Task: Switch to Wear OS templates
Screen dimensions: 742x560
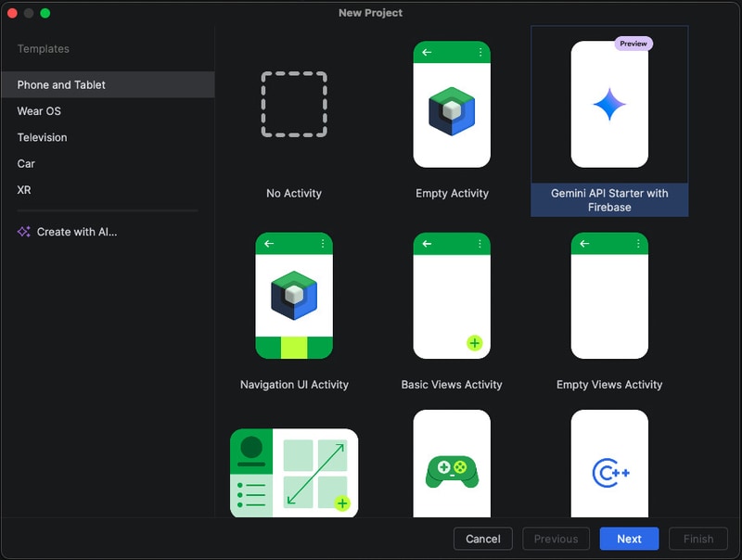Action: click(39, 111)
